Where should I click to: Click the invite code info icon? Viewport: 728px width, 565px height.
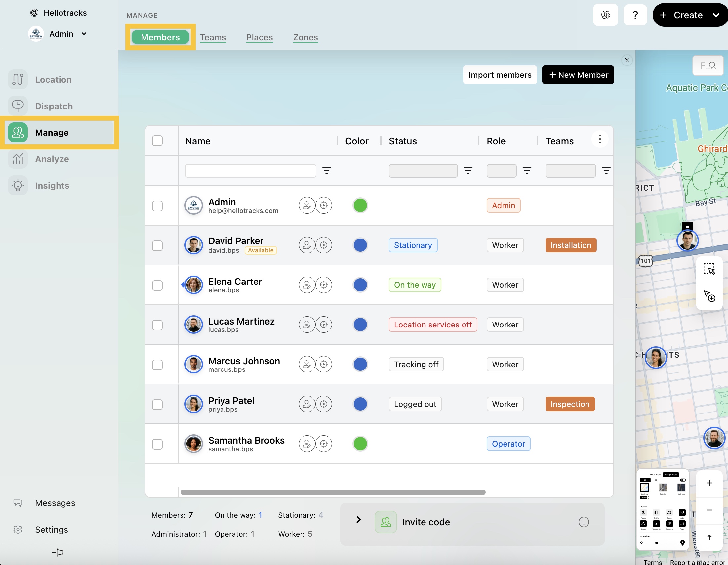(583, 522)
